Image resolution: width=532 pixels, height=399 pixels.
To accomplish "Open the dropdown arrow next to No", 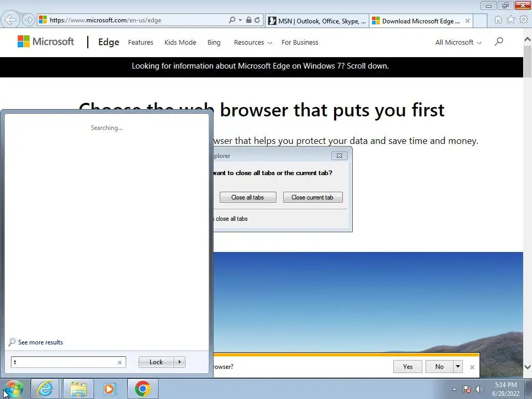I will click(x=458, y=366).
